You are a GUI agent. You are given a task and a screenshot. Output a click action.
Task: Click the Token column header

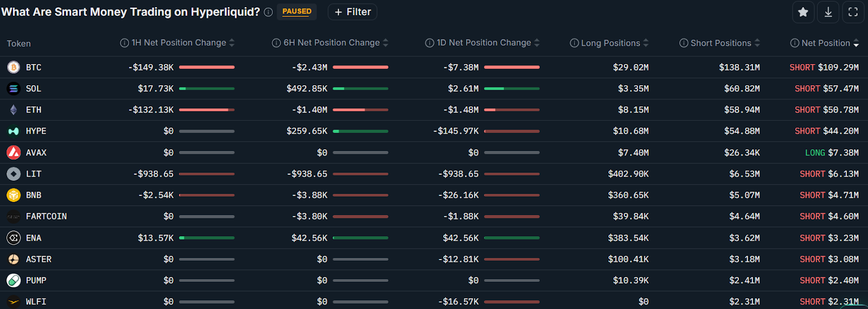[19, 43]
